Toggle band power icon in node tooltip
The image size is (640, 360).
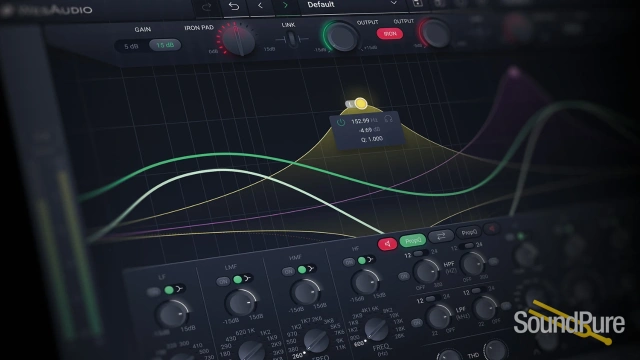pos(341,122)
